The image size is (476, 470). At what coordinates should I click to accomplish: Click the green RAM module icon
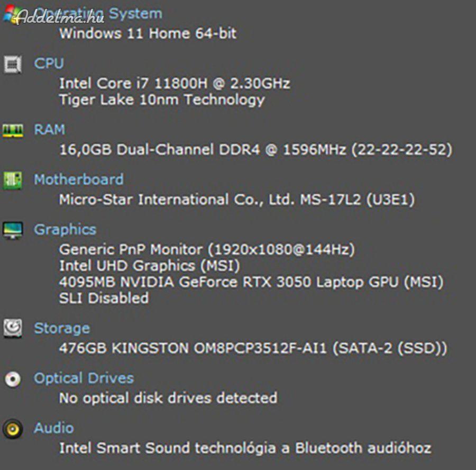tap(13, 130)
